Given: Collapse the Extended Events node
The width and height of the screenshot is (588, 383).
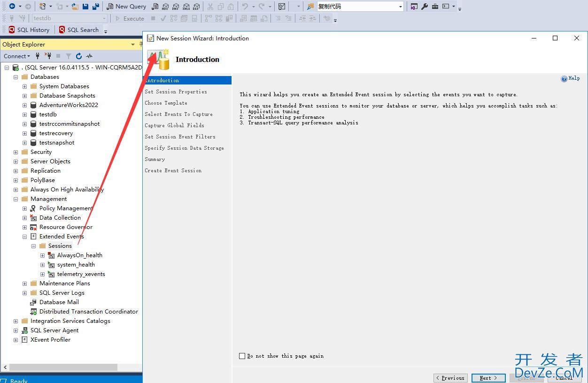Looking at the screenshot, I should [x=25, y=237].
